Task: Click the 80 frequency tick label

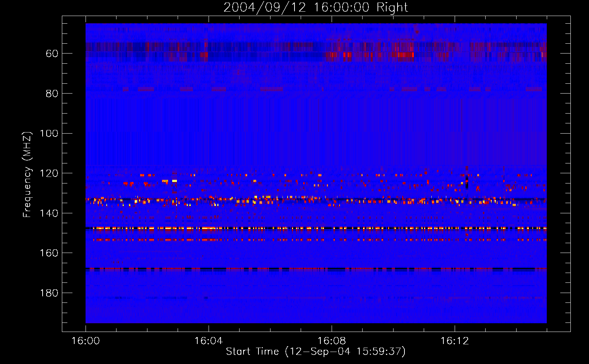Action: [x=52, y=94]
